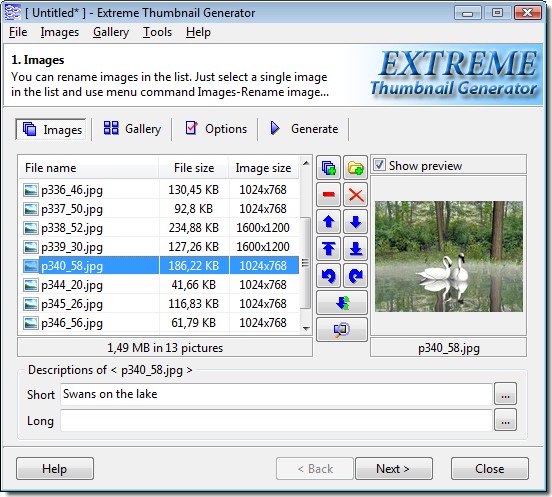Move selected image to bottom of list
552x497 pixels.
pos(356,248)
